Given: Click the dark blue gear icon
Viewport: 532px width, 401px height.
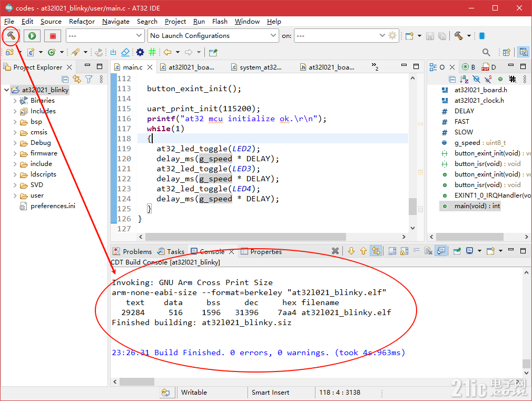Looking at the screenshot, I should point(140,52).
